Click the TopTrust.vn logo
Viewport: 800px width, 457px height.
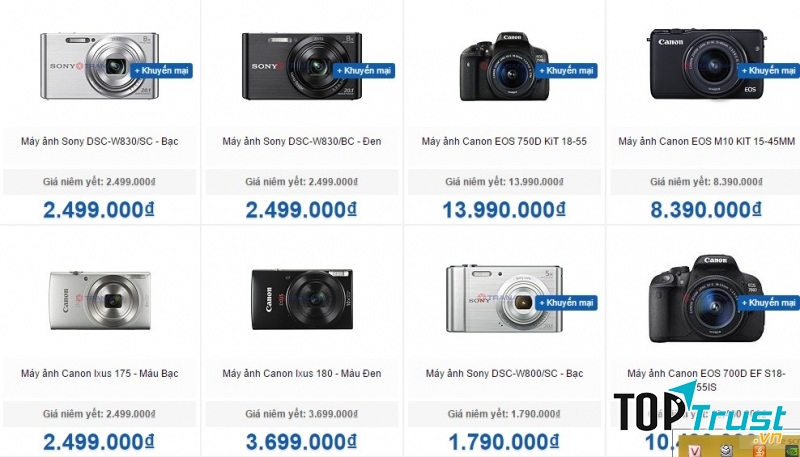click(x=701, y=413)
